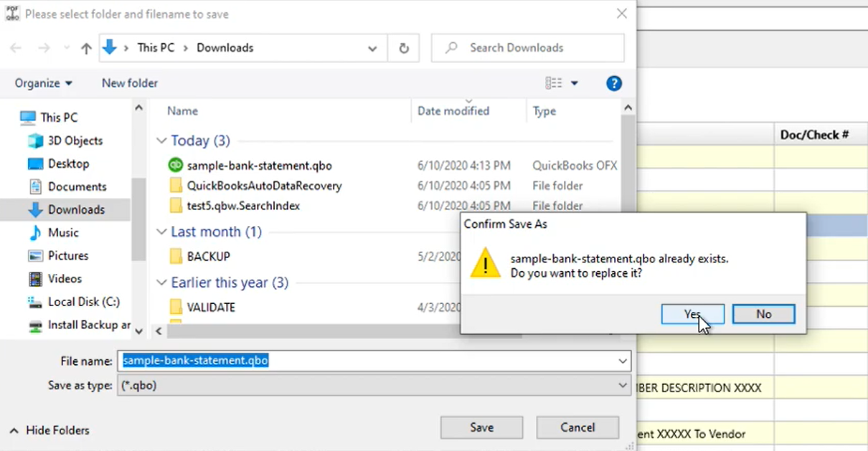The height and width of the screenshot is (451, 868).
Task: Open the File name dropdown arrow
Action: pos(623,361)
